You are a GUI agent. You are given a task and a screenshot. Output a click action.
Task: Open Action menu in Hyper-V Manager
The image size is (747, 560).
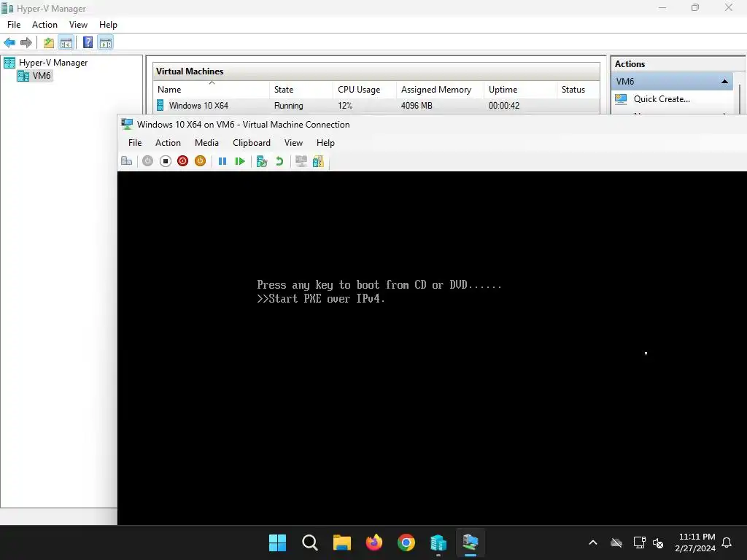coord(44,25)
